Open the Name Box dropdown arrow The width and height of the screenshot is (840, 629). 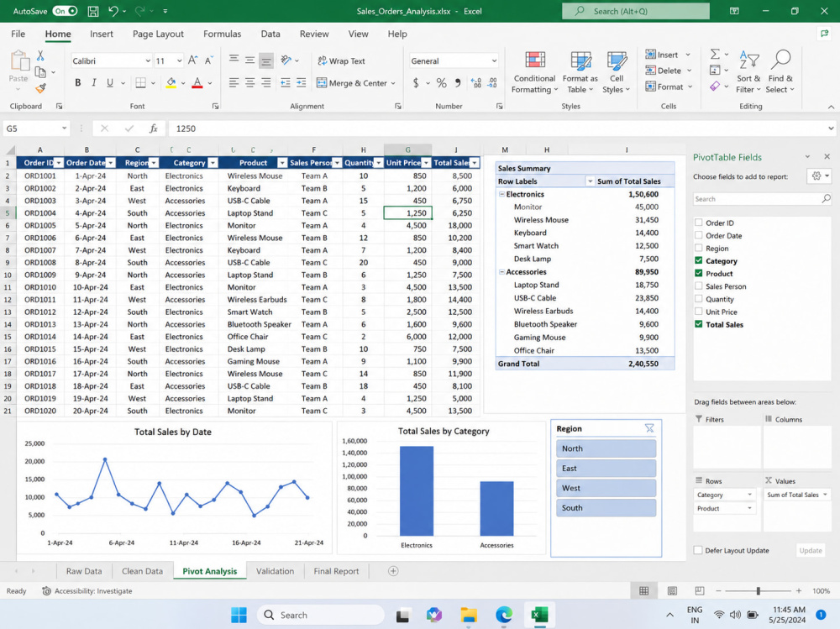click(x=65, y=128)
